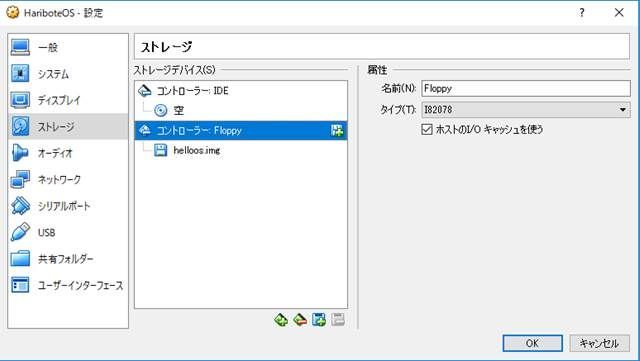Screen dimensions: 640x361
Task: Open the オーディオ settings category
Action: 68,153
